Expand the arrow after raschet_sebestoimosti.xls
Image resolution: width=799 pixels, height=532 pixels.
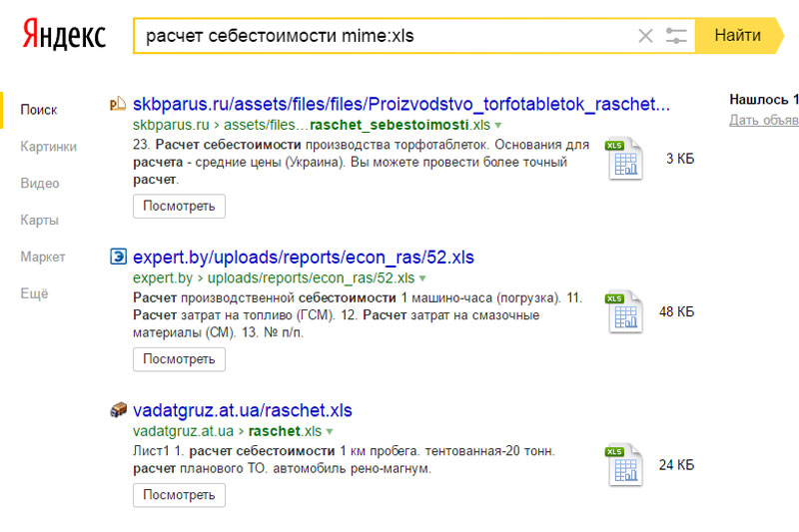pos(498,125)
